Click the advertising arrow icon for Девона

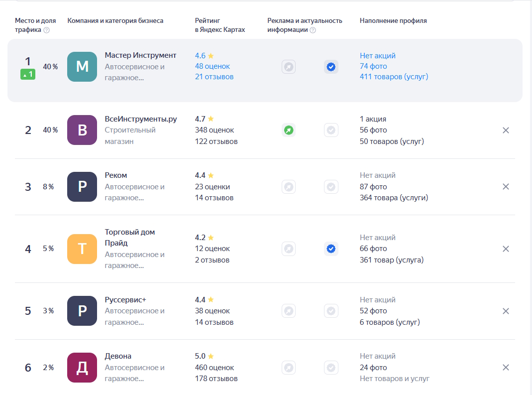coord(289,368)
